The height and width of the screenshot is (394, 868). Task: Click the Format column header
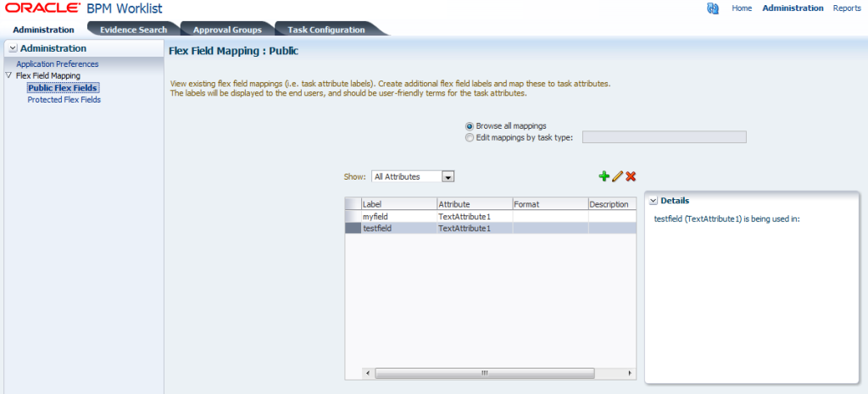pyautogui.click(x=550, y=204)
